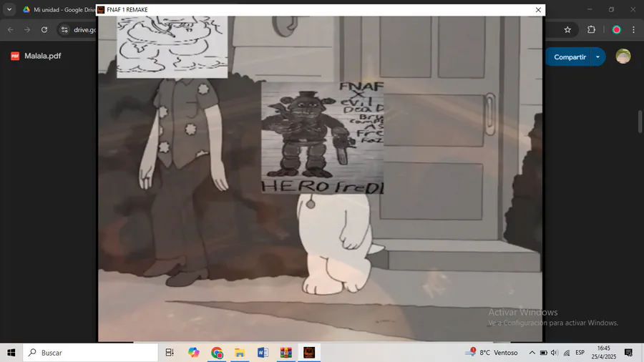Open Chrome profile avatar in toolbar
Screen dimensions: 644x362
pos(617,29)
